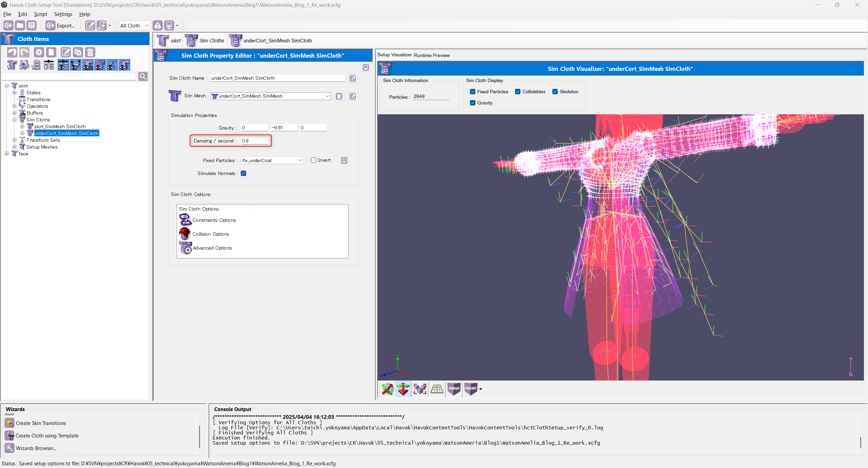Image resolution: width=868 pixels, height=468 pixels.
Task: Select the Transitions tree item
Action: click(38, 99)
